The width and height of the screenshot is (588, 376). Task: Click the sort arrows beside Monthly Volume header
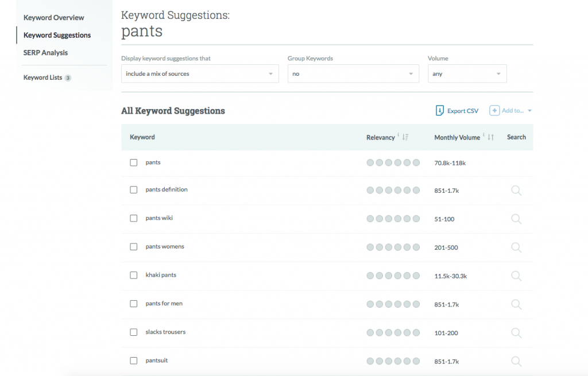point(489,137)
